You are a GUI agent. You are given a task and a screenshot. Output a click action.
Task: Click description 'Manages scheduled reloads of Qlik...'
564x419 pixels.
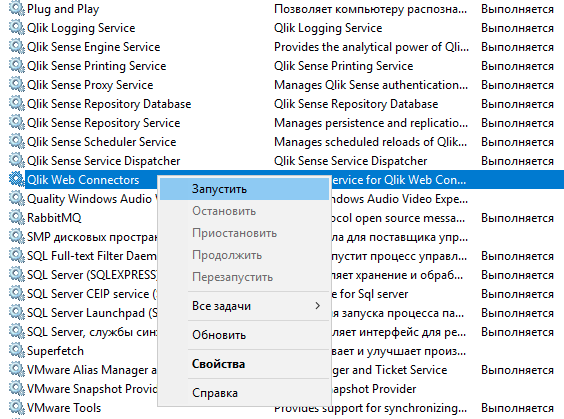370,142
